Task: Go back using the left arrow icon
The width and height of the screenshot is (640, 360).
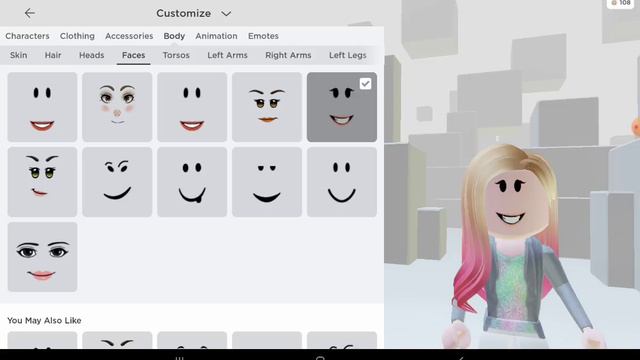Action: (29, 13)
